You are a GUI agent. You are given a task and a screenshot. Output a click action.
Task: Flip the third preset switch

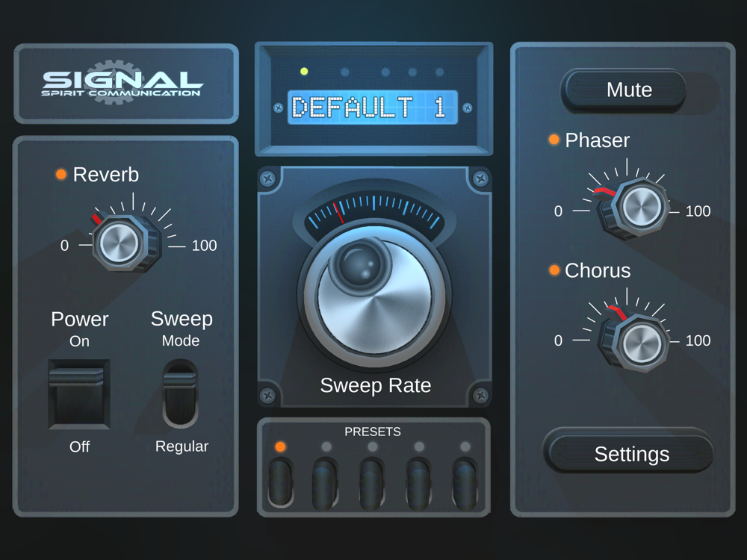(372, 484)
